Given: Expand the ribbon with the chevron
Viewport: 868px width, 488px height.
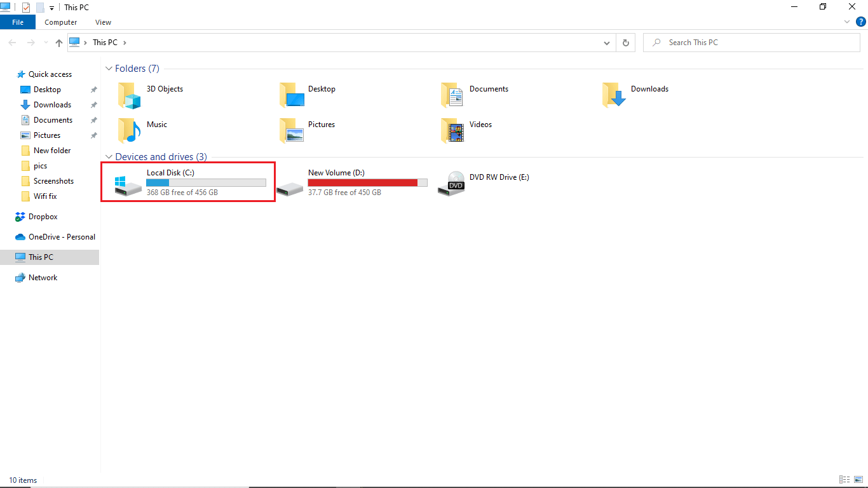Looking at the screenshot, I should point(846,22).
